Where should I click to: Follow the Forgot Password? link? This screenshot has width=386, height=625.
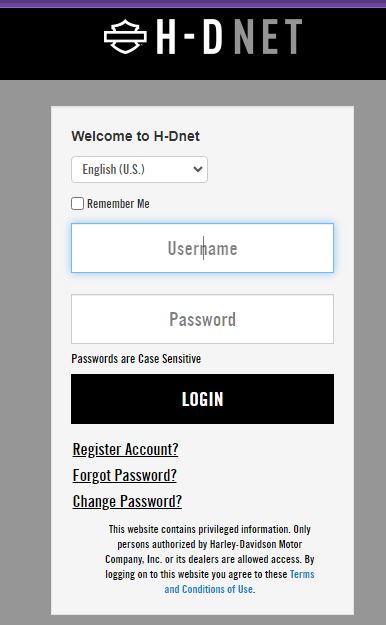[x=124, y=475]
